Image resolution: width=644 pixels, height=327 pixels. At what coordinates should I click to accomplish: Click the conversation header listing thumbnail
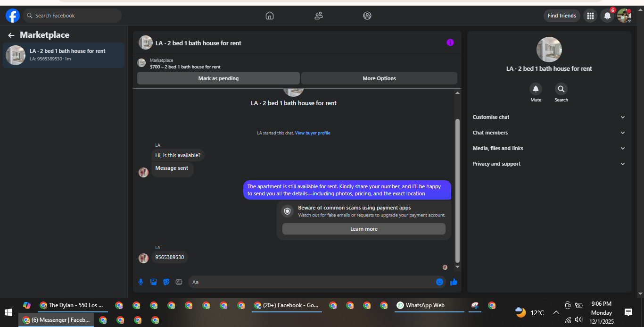(146, 42)
